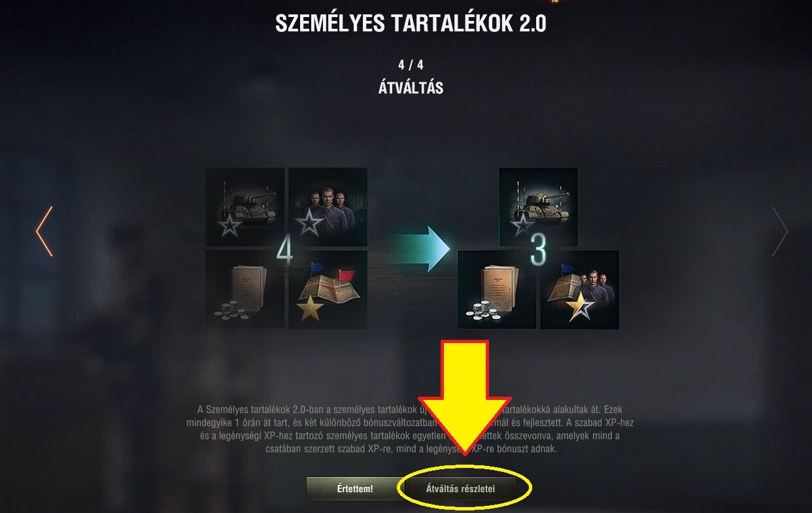This screenshot has height=513, width=812.
Task: Select the right-group credits reserve icon
Action: [x=497, y=290]
